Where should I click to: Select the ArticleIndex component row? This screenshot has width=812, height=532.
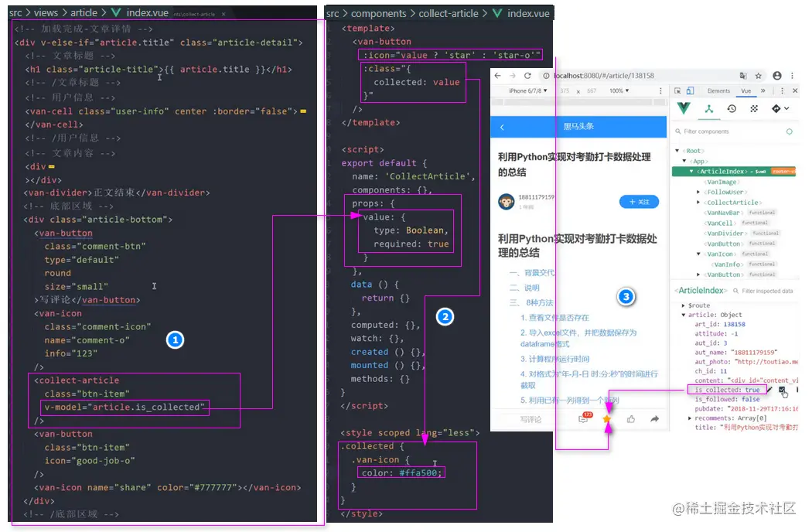(733, 172)
